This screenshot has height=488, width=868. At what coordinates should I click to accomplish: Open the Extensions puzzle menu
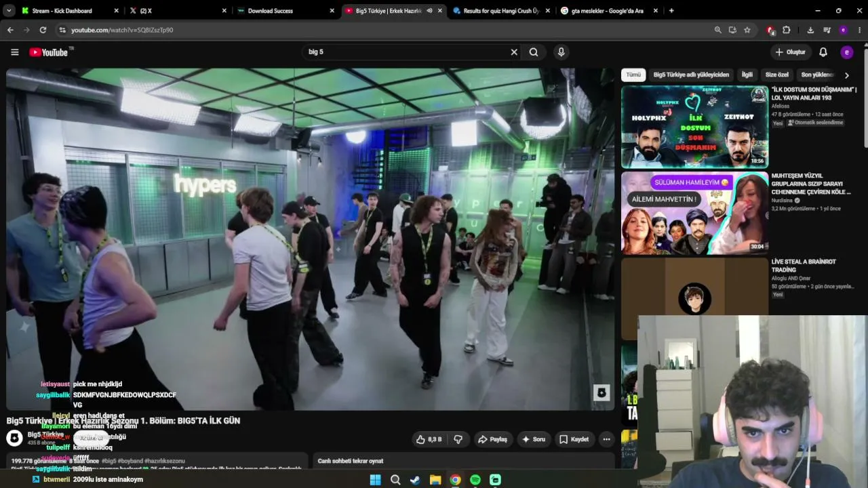(x=787, y=30)
